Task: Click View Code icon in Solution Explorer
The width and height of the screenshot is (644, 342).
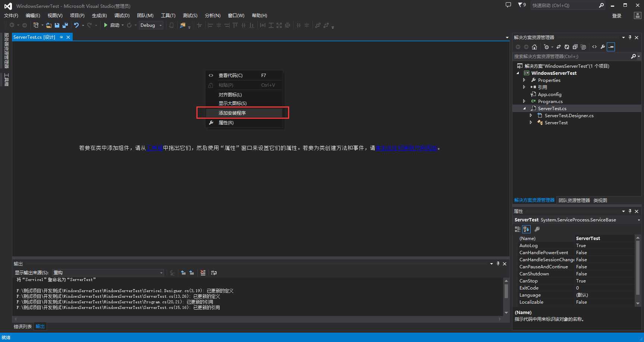Action: (594, 47)
